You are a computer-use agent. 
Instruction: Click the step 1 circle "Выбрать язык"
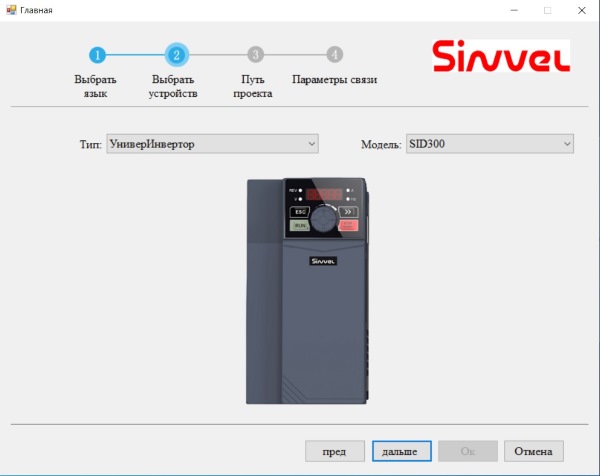click(96, 55)
